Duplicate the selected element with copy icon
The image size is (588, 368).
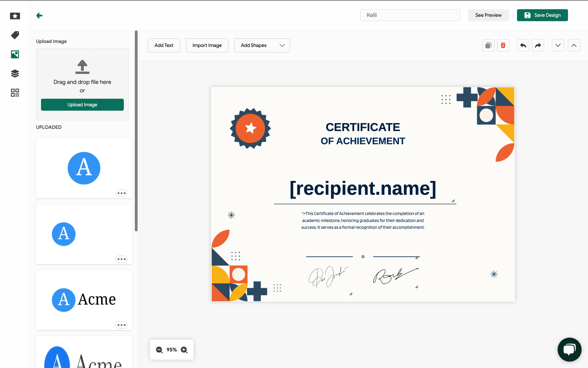coord(488,45)
